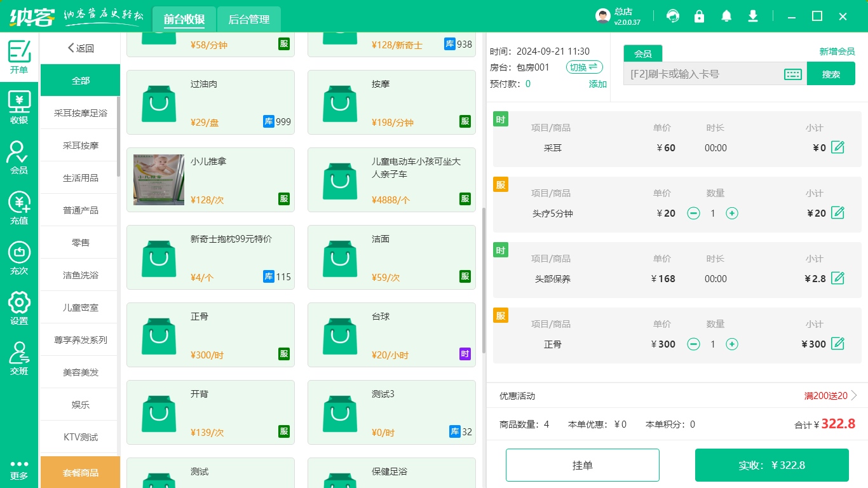This screenshot has height=488, width=868.
Task: Select the 生活用品 category
Action: tap(80, 178)
